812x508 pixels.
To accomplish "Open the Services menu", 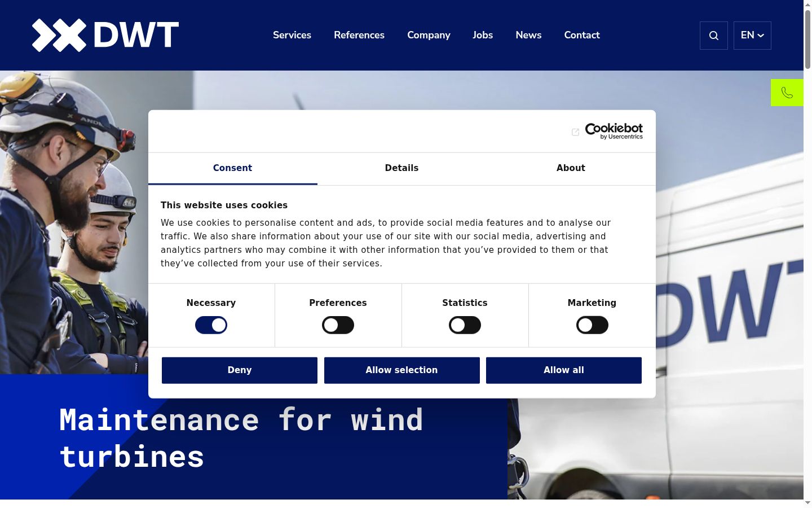I will (x=292, y=35).
